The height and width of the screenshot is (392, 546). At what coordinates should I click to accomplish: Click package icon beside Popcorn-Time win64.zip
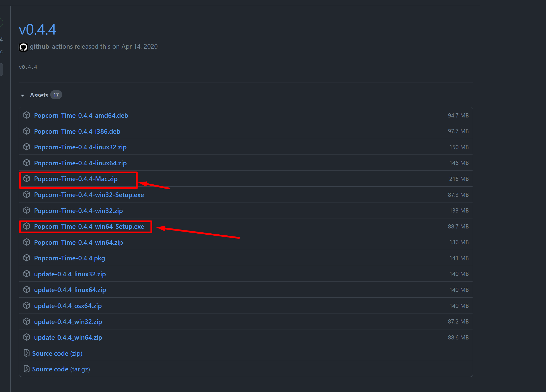click(x=27, y=242)
